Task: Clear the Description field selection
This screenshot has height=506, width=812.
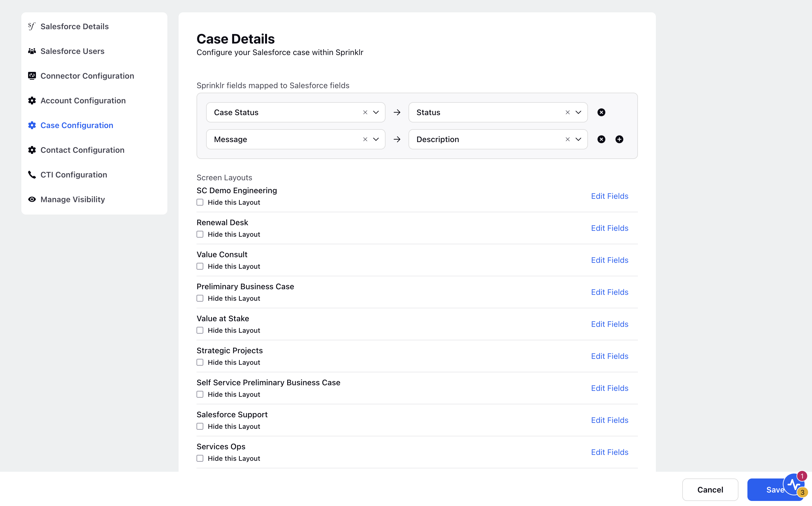Action: (567, 139)
